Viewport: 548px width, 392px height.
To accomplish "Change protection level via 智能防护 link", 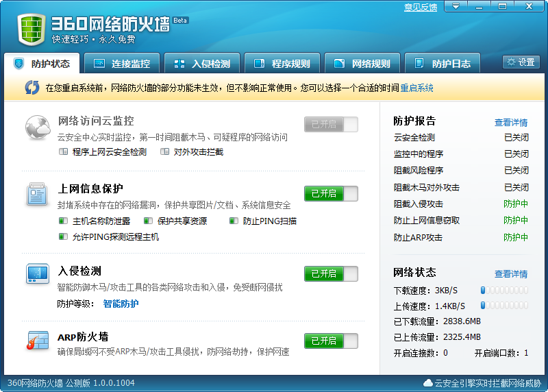I will [x=121, y=304].
